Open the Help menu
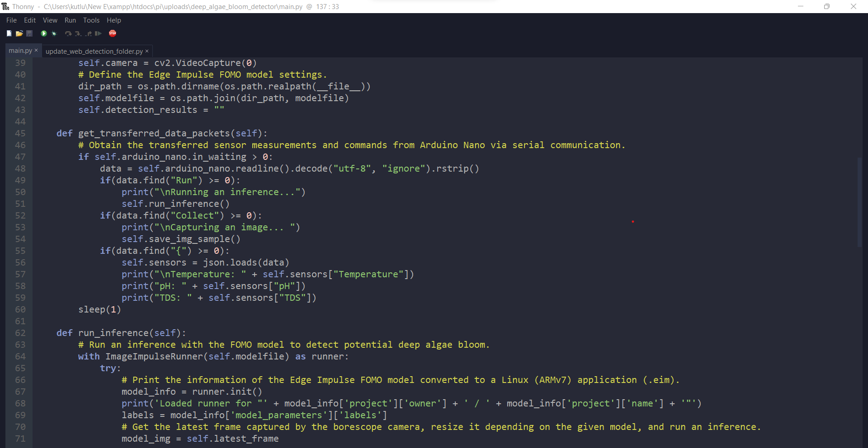The image size is (868, 448). point(113,20)
